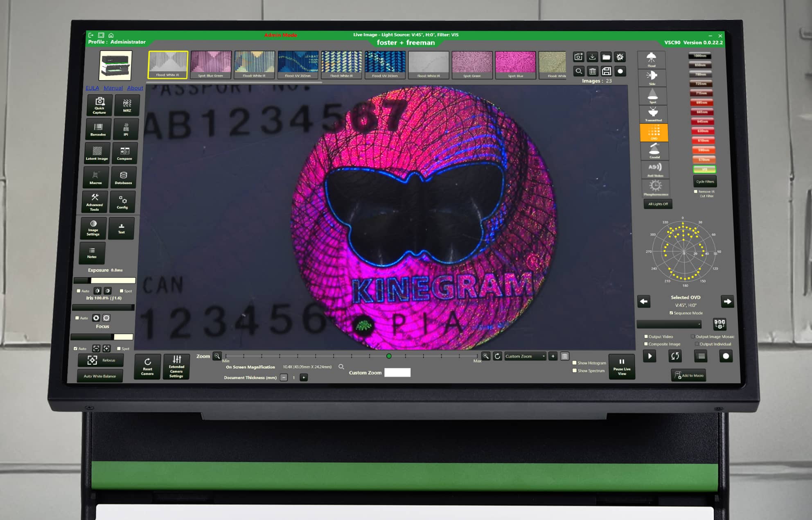Toggle the Remove IR Cut Filter checkbox
The image size is (812, 520).
[x=696, y=192]
